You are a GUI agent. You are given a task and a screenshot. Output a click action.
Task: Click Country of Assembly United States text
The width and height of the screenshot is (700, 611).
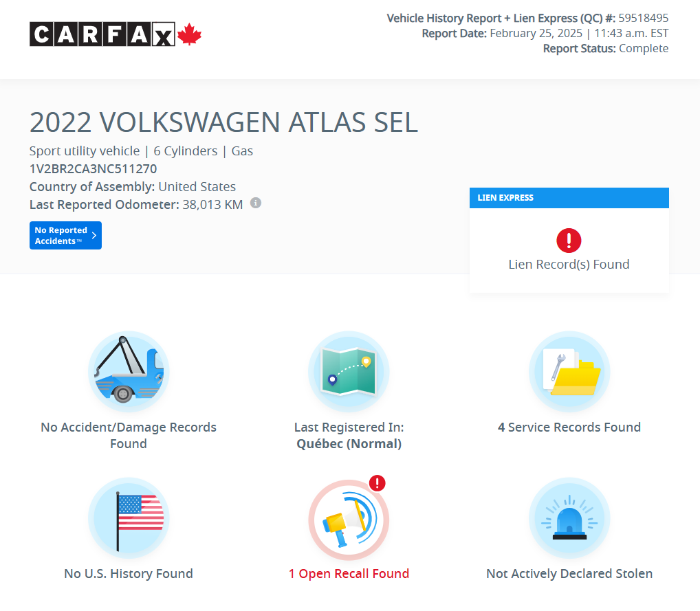click(x=133, y=186)
